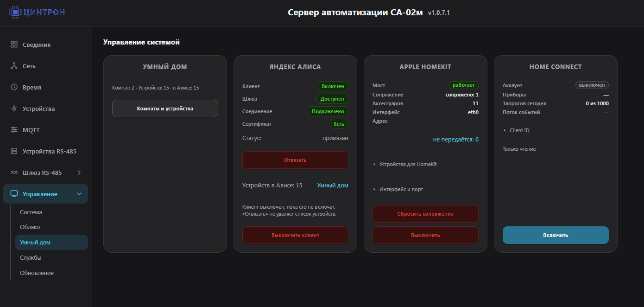Click the привязан status value
The width and height of the screenshot is (644, 307).
335,138
